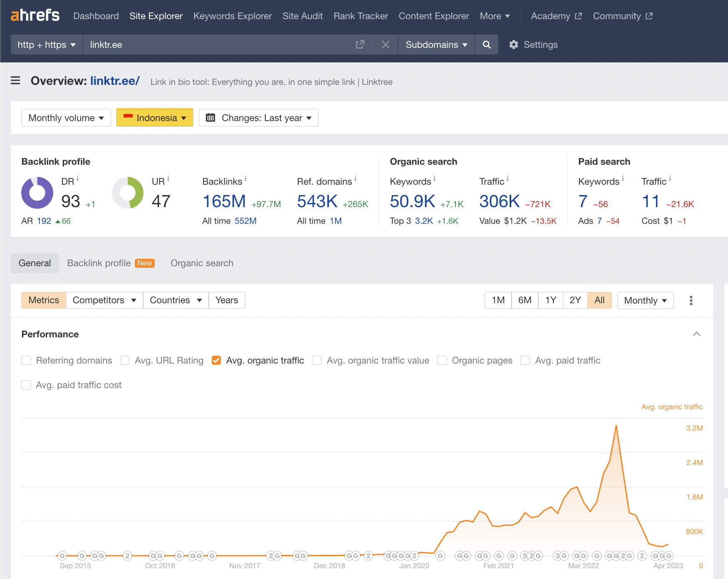The width and height of the screenshot is (728, 579).
Task: Click the calendar icon in Changes filter
Action: tap(211, 118)
